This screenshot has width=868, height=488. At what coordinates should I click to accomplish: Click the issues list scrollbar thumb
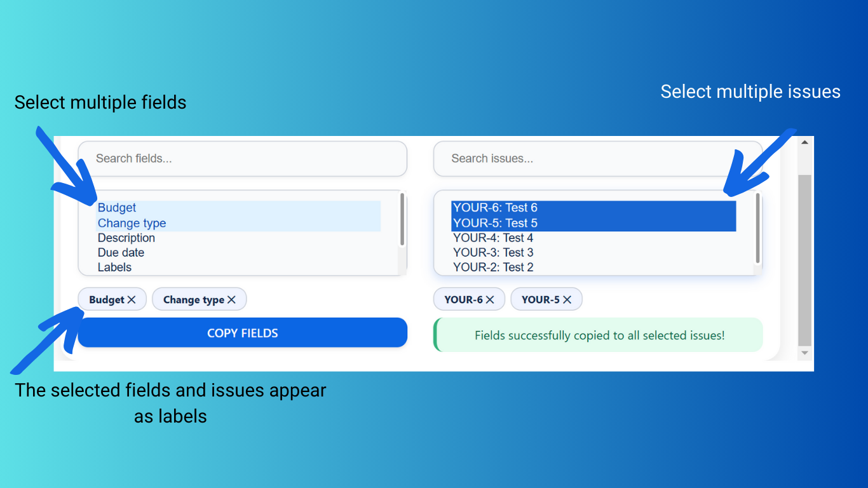[757, 227]
